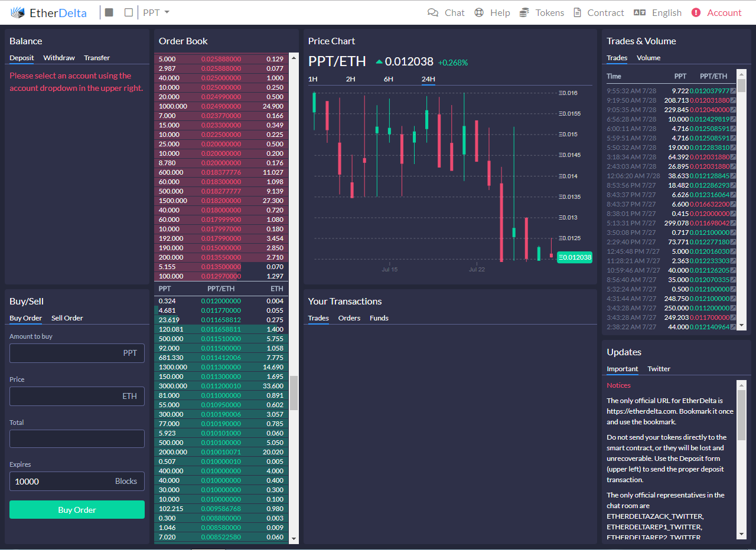Switch to the Sell Order tab

[x=67, y=318]
